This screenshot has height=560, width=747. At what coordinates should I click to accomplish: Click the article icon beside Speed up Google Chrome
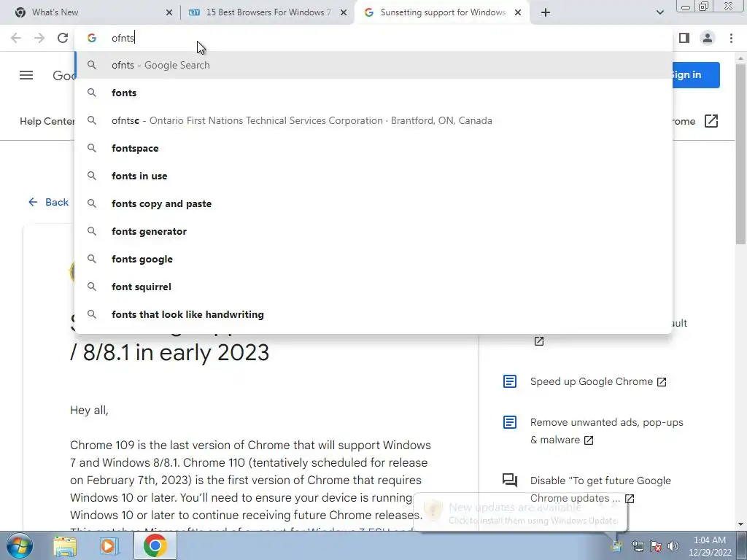510,381
